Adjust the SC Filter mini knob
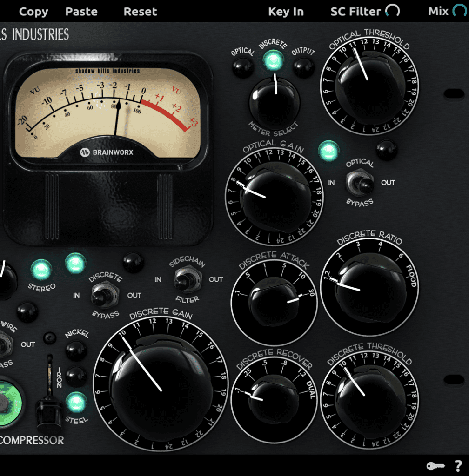 [x=392, y=11]
